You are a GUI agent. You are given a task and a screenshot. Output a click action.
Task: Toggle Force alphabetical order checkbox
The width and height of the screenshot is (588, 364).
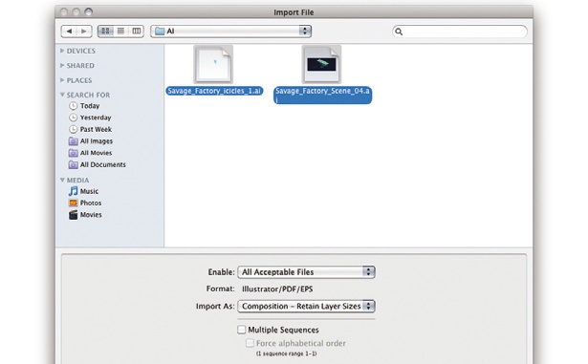[250, 343]
